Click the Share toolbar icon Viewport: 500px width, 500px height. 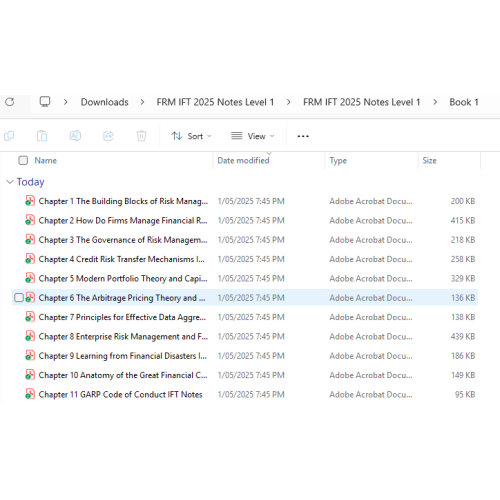click(x=108, y=136)
